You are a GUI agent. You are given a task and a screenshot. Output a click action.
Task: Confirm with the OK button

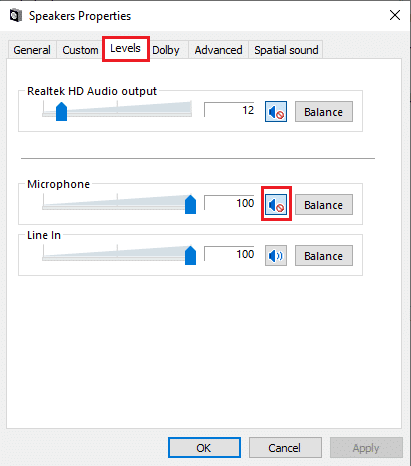[204, 448]
